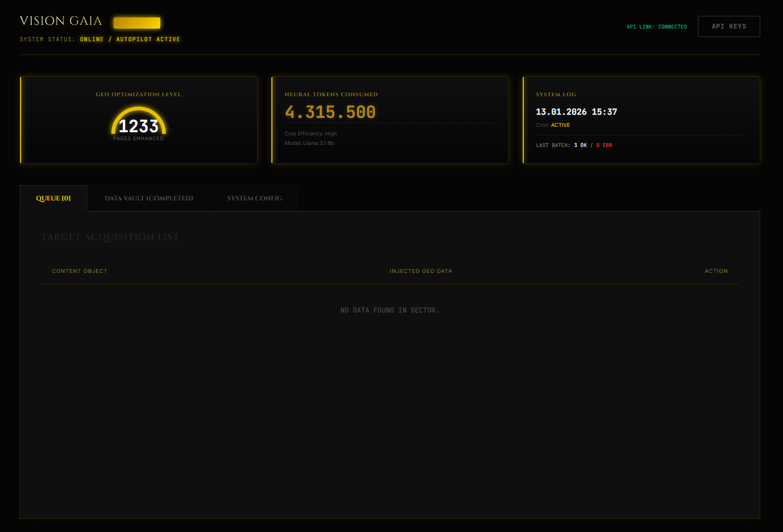Open the SYSTEM CONFIG tab
This screenshot has height=532, width=783.
click(254, 198)
